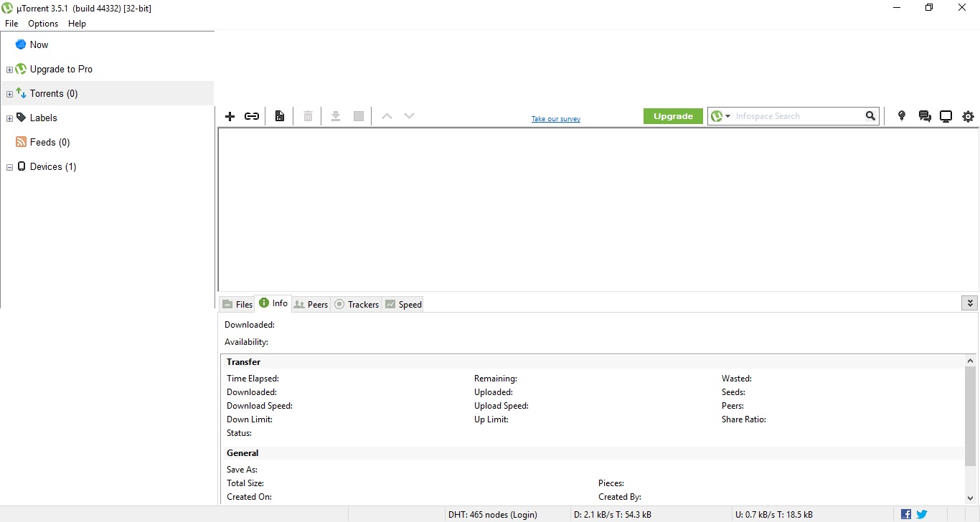Stop the selected torrent
This screenshot has height=522, width=980.
pos(358,115)
